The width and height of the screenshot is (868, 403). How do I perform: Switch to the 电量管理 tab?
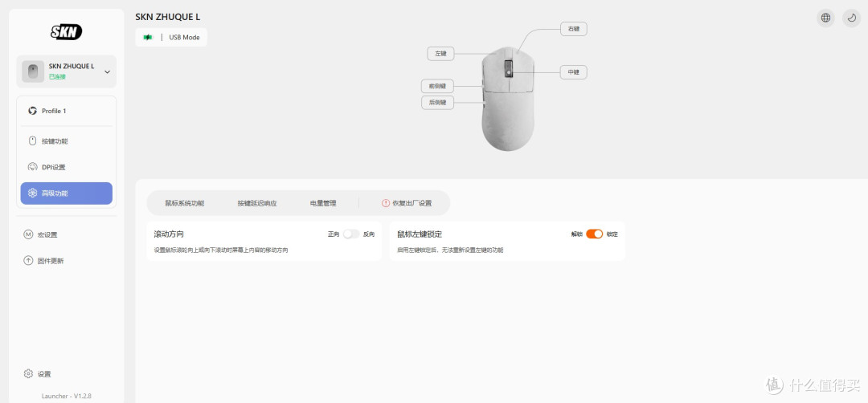click(323, 203)
